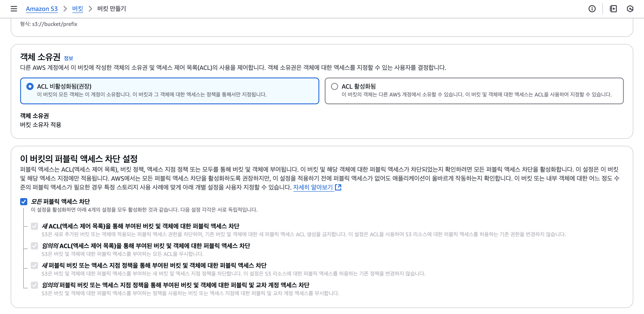Open the hamburger navigation menu
Screen dimensions: 644x314
(x=14, y=9)
